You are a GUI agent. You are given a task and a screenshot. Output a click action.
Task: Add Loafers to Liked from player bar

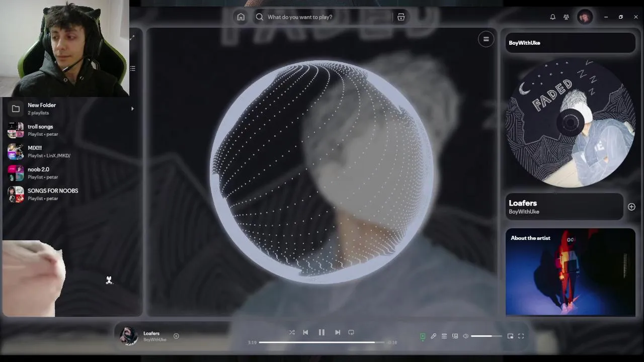pyautogui.click(x=176, y=336)
